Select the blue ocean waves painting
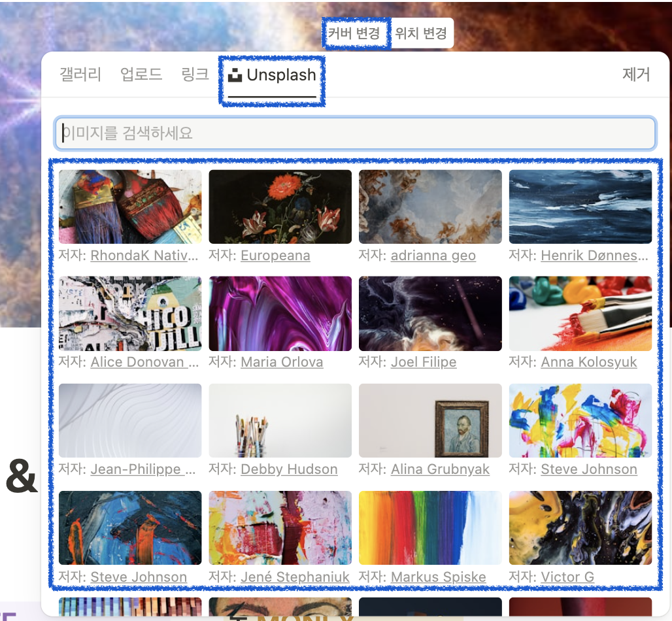This screenshot has height=621, width=672. click(580, 207)
